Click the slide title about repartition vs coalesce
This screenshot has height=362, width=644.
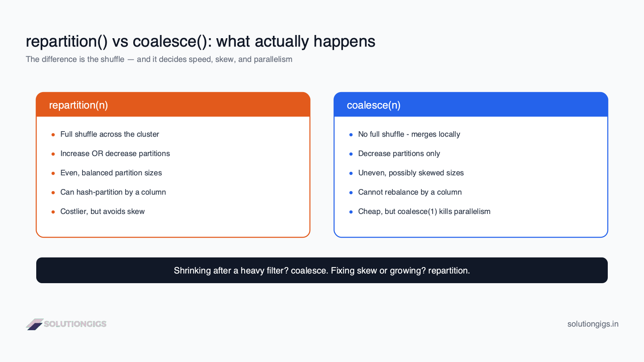coord(200,41)
